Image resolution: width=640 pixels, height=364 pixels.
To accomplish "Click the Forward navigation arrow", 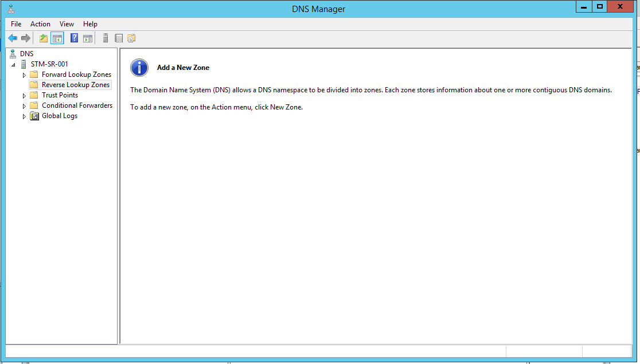I will click(26, 38).
